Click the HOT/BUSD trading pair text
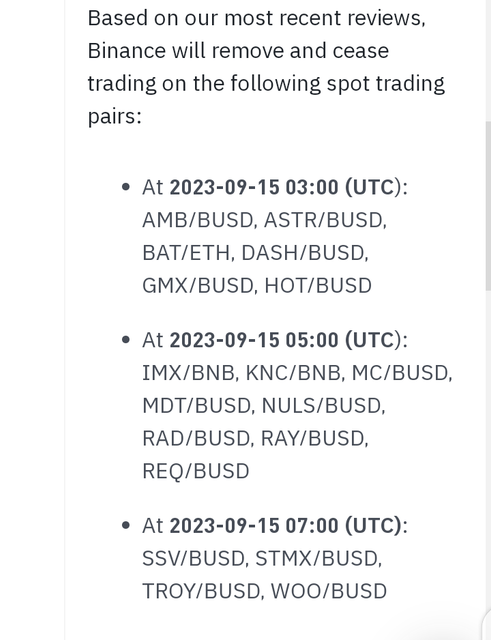Screen dimensions: 491x640 (x=318, y=285)
